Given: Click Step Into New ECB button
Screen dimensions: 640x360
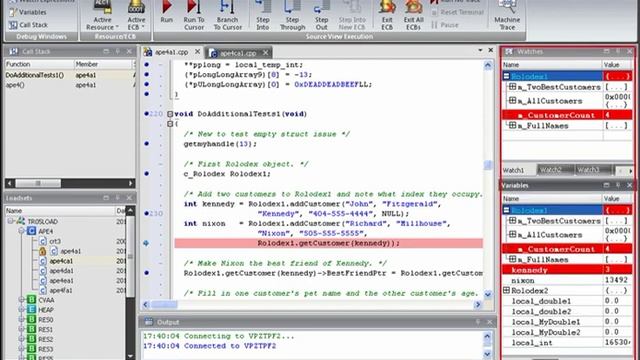Looking at the screenshot, I should coord(352,16).
